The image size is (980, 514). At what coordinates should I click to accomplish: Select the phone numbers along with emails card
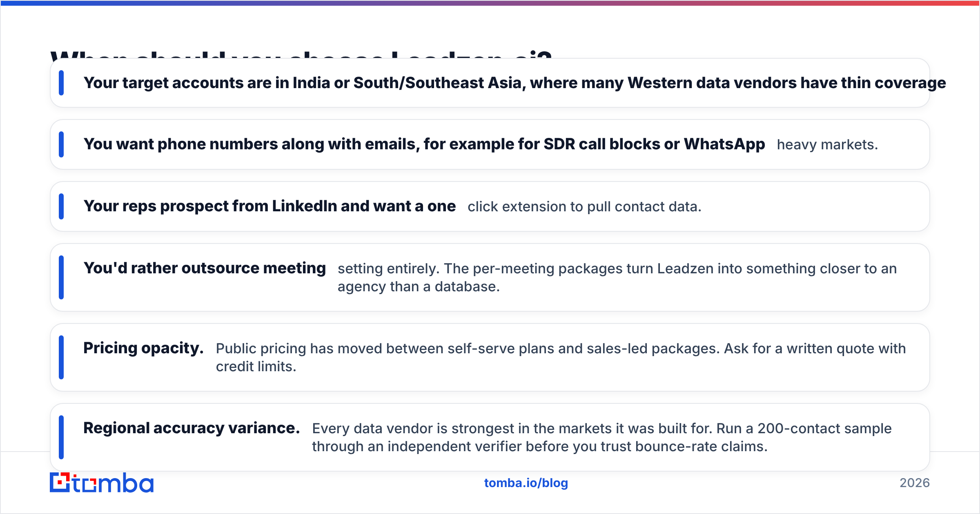(490, 144)
